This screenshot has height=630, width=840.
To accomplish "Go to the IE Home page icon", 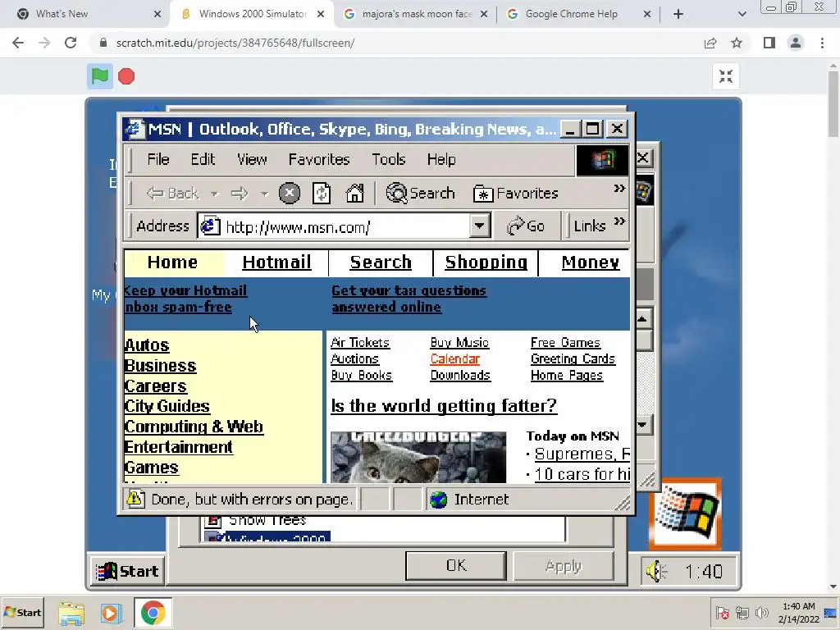I will 354,194.
